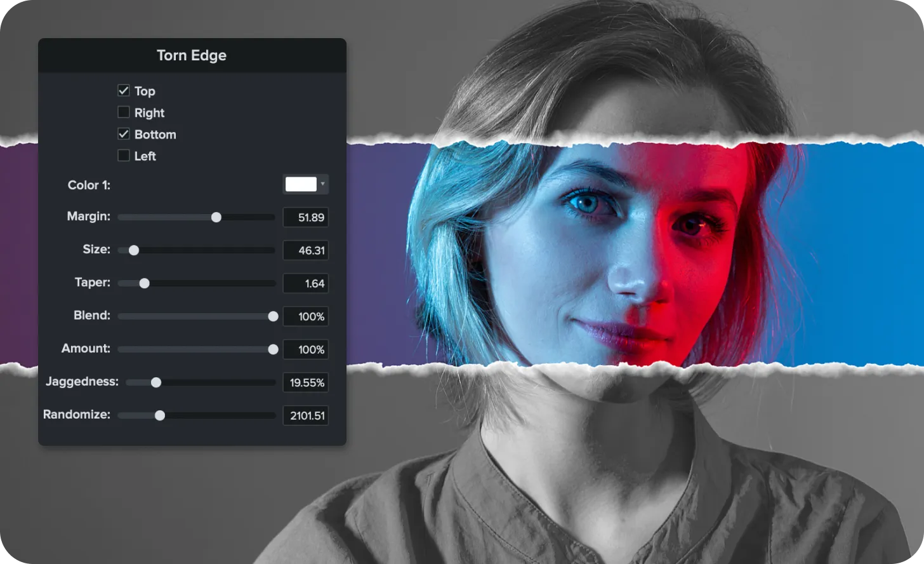Edit the Jaggedness field showing 19.55%
Viewport: 924px width, 564px height.
pos(305,382)
